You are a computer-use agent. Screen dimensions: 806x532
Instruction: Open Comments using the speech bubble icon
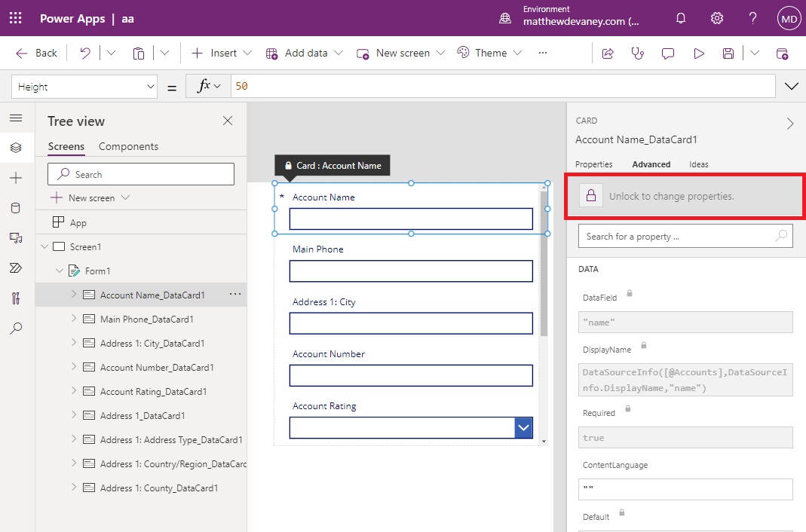tap(669, 53)
